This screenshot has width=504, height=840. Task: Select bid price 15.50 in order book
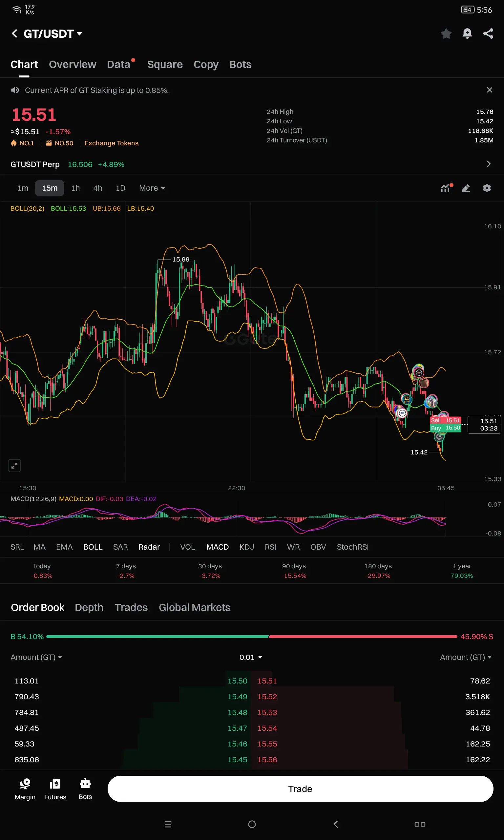(237, 681)
